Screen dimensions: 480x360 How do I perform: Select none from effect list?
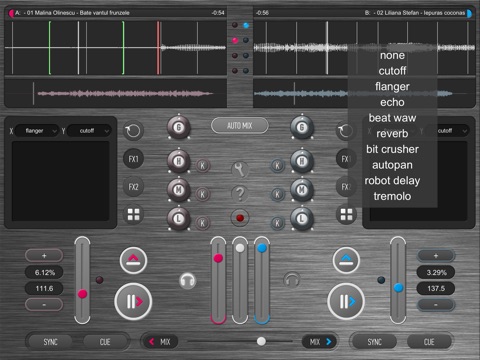pos(392,55)
